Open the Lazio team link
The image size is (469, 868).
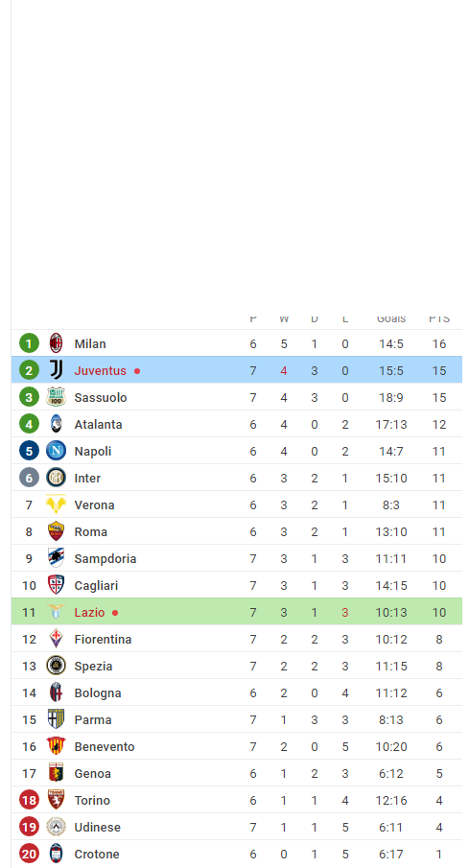[x=89, y=612]
